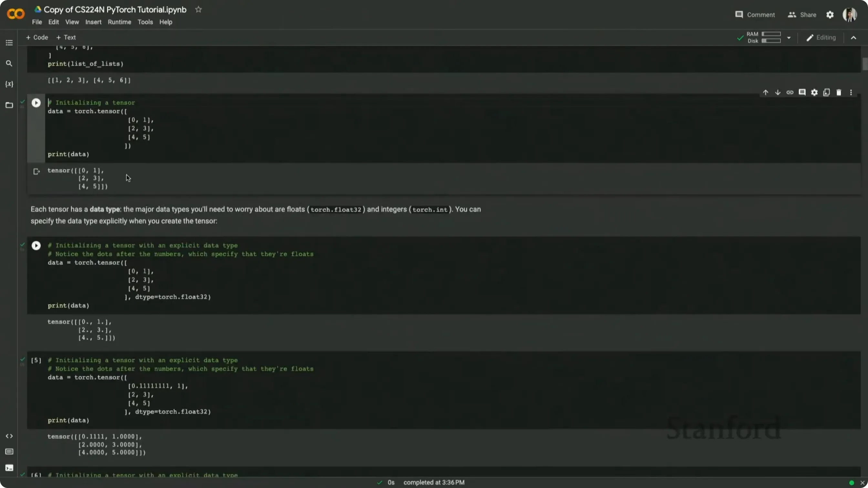868x488 pixels.
Task: Expand the RAM Disk runtime dropdown
Action: (789, 38)
